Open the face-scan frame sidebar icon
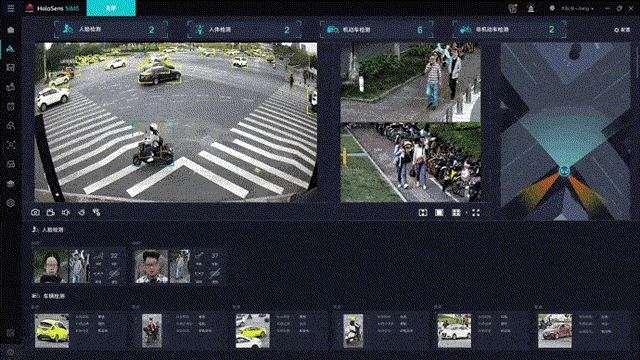 [x=11, y=145]
